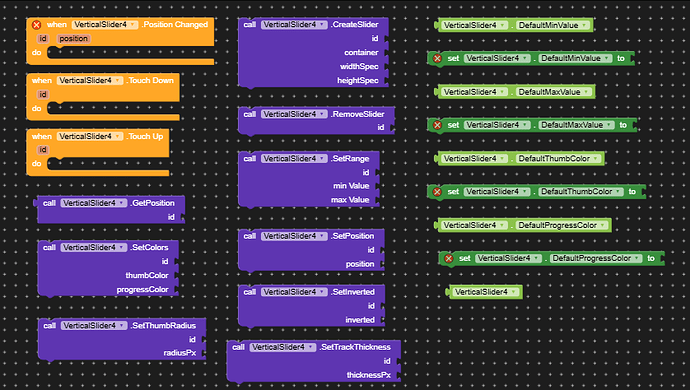Open DefaultMaxValue property dropdown in set block
The width and height of the screenshot is (690, 390).
(576, 125)
